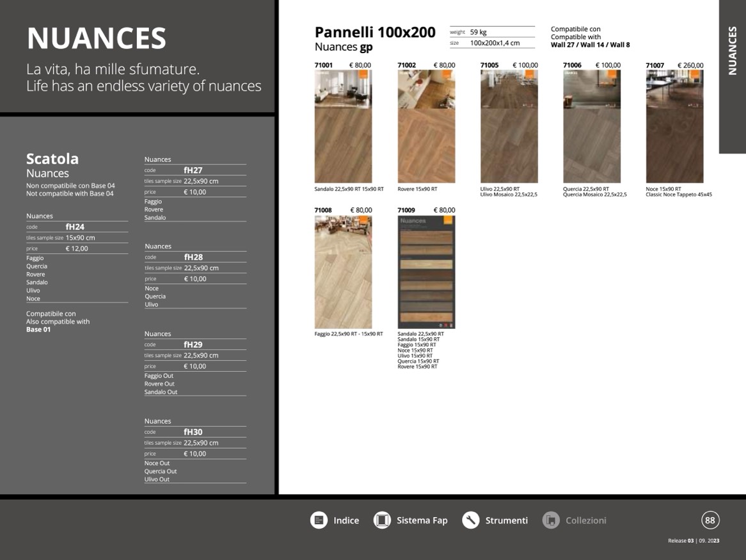The image size is (746, 560).
Task: Click the Strumenti wrench icon
Action: click(x=471, y=520)
